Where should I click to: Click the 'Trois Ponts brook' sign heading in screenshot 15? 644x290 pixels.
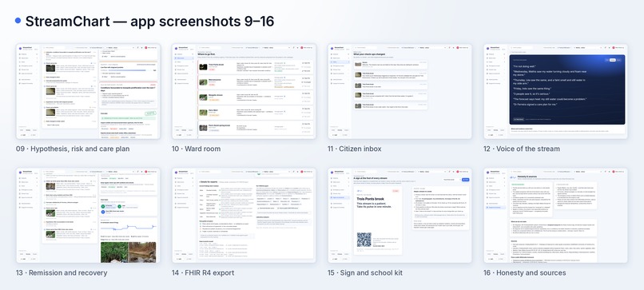[x=371, y=199]
